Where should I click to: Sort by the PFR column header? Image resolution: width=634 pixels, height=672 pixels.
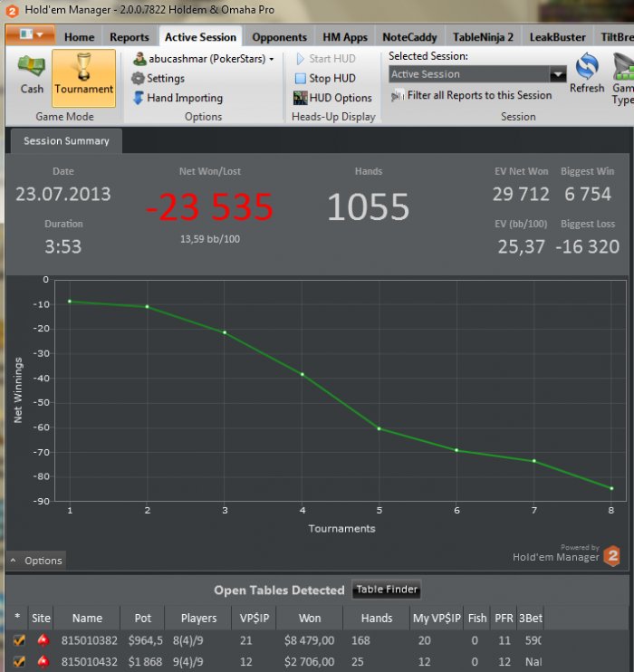(x=504, y=618)
